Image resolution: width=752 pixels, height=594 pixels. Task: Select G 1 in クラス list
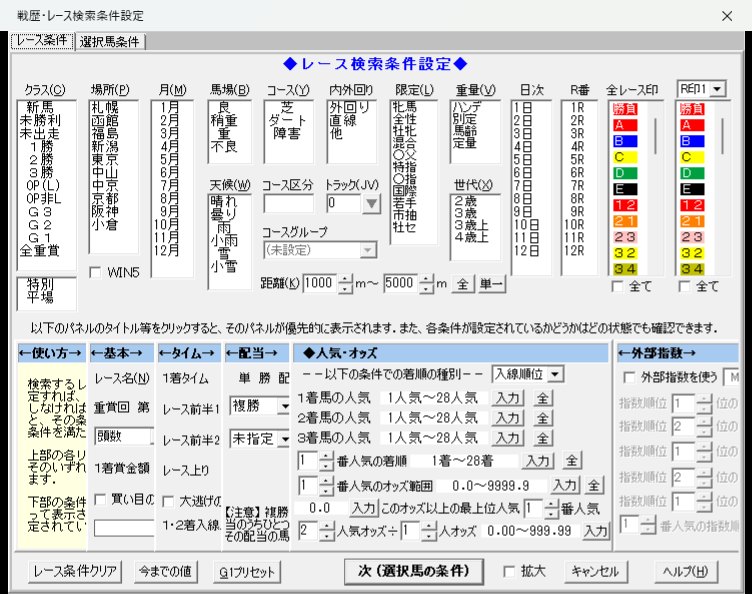[x=40, y=238]
